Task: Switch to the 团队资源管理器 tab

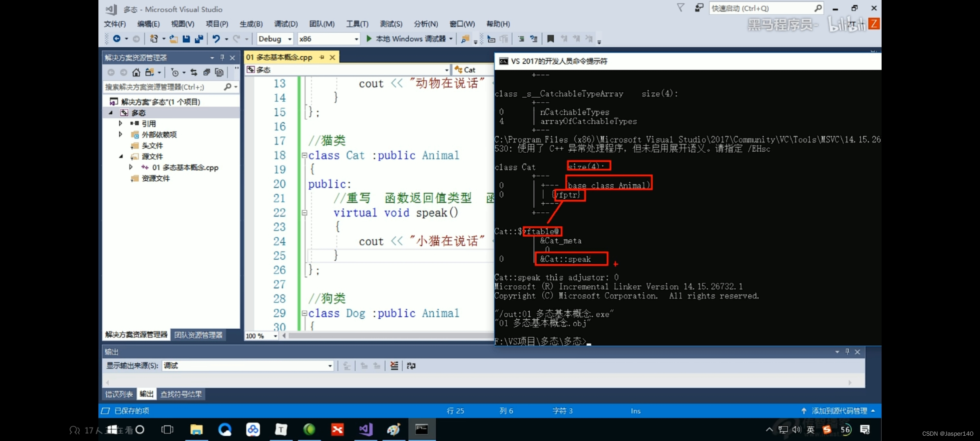Action: click(x=198, y=335)
